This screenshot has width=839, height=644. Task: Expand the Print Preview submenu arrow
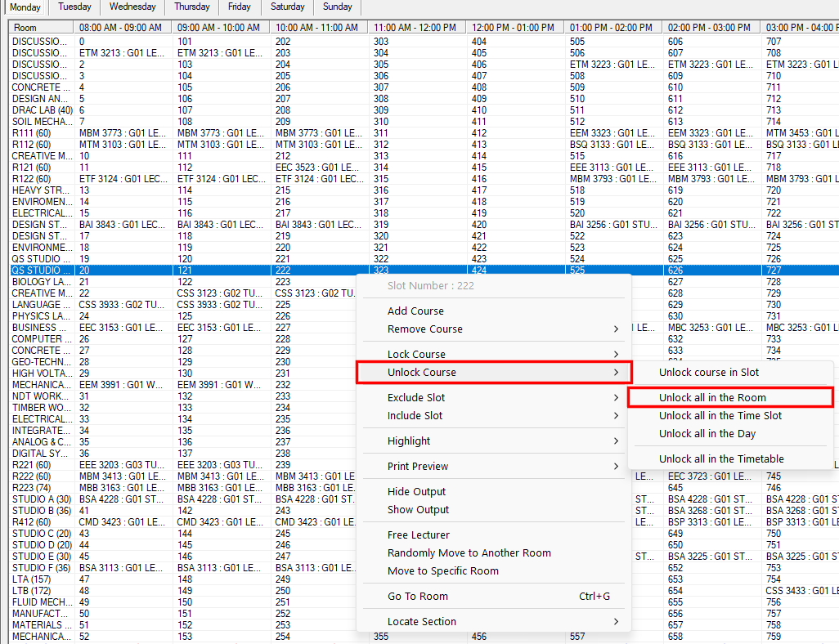(x=616, y=466)
